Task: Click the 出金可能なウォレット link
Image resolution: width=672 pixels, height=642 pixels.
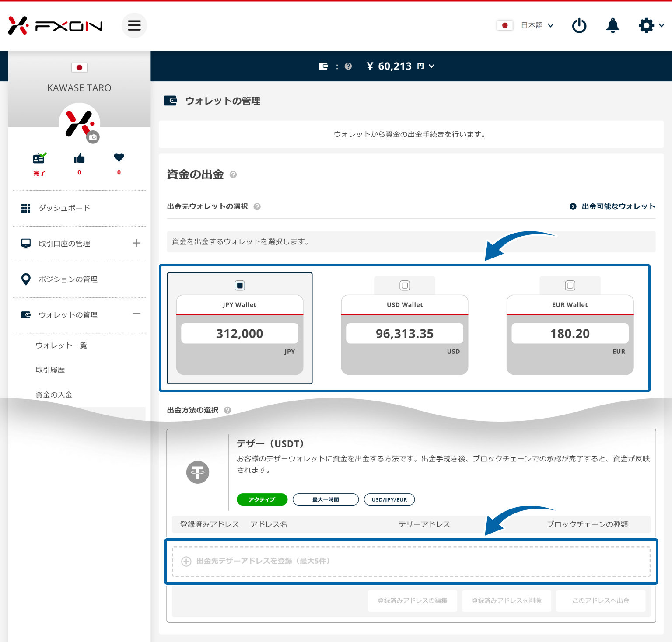Action: [x=612, y=206]
